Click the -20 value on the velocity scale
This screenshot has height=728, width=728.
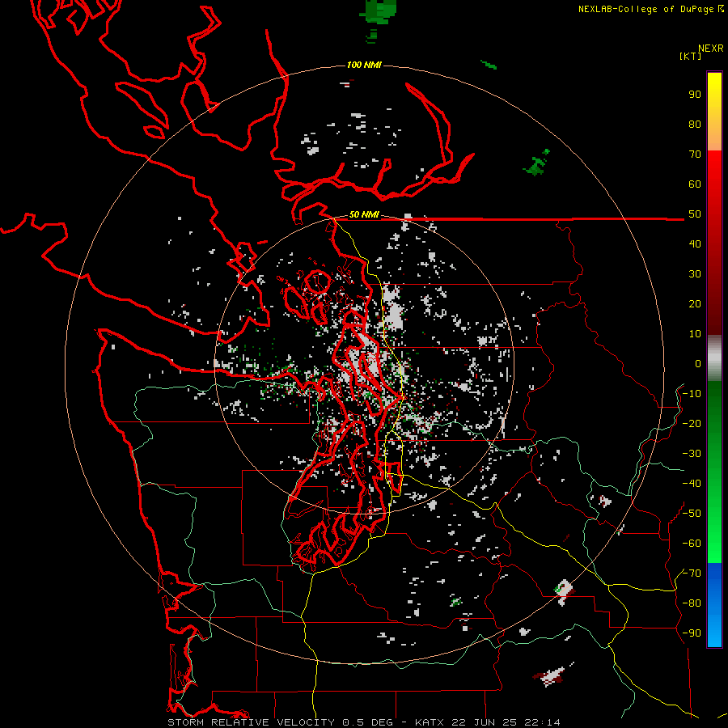pyautogui.click(x=692, y=423)
